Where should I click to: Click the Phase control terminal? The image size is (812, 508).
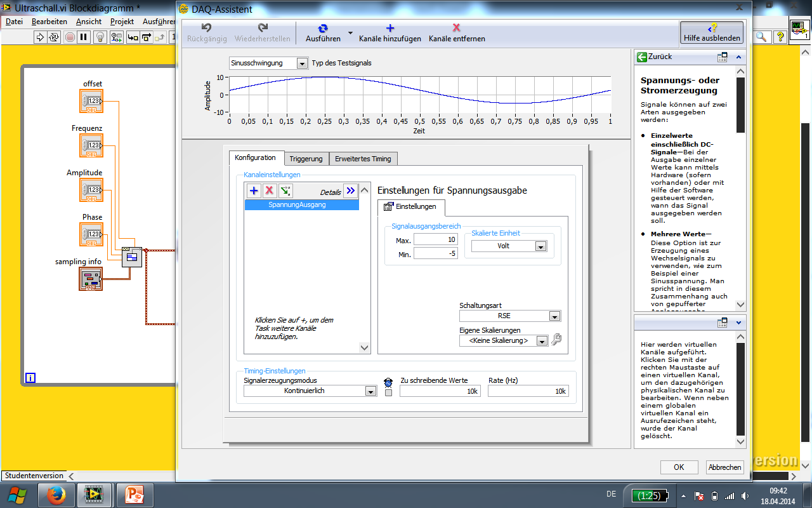click(91, 234)
